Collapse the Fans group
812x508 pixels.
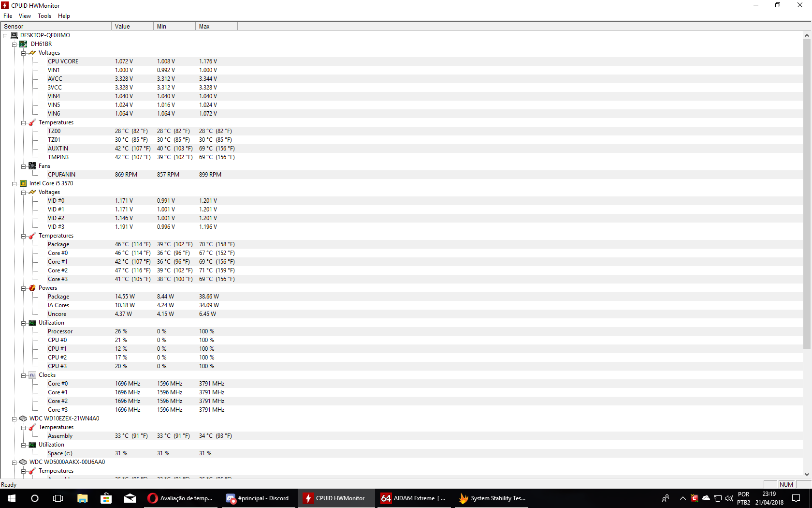[x=23, y=166]
